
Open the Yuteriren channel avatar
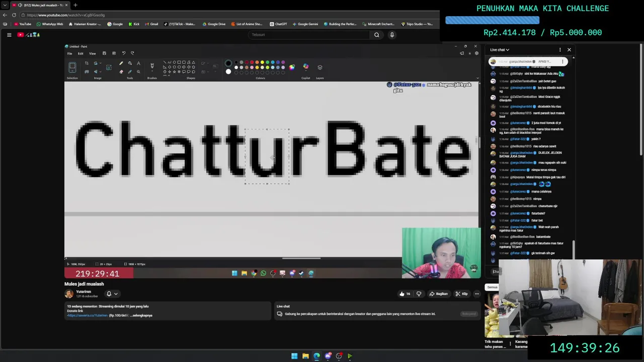[69, 294]
